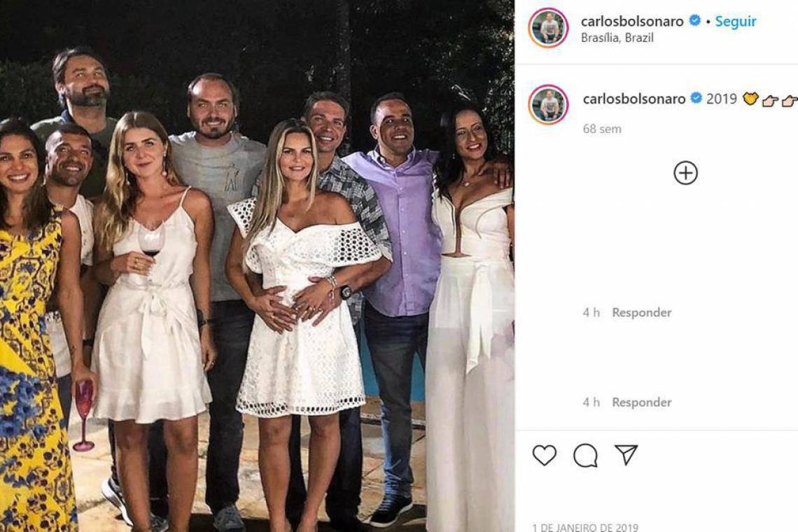Click Responder under the second comment
Viewport: 798px width, 532px height.
pyautogui.click(x=641, y=402)
